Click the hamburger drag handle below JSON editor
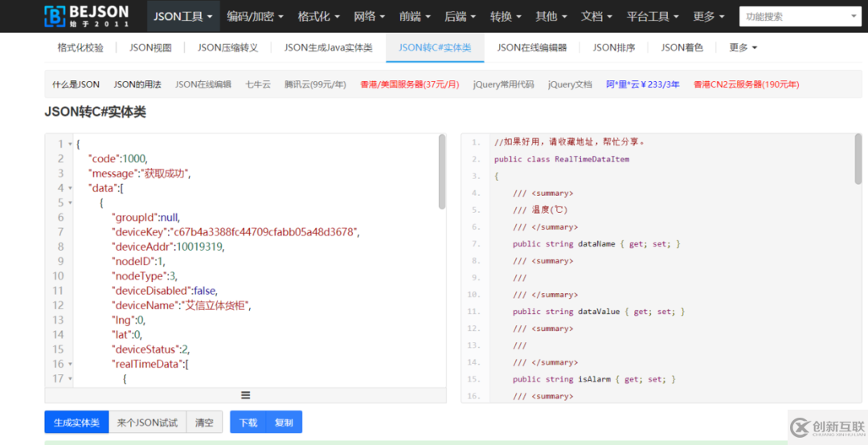The image size is (868, 445). coord(246,395)
